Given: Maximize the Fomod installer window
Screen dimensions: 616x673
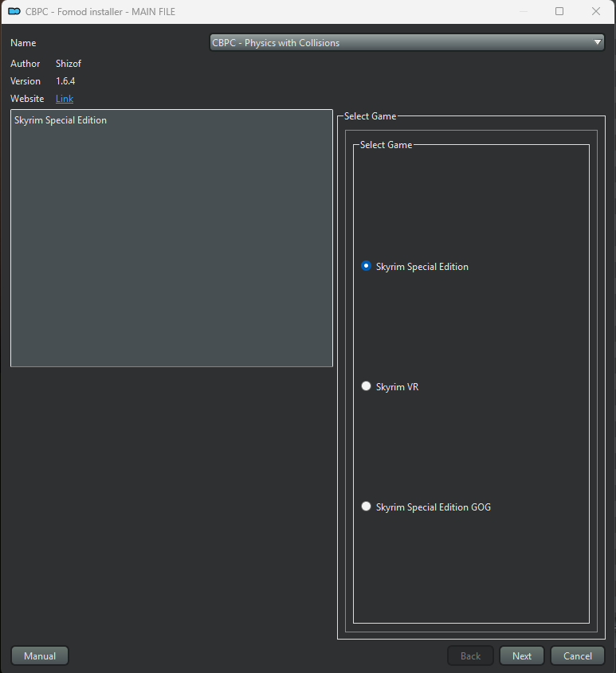Looking at the screenshot, I should click(x=559, y=11).
